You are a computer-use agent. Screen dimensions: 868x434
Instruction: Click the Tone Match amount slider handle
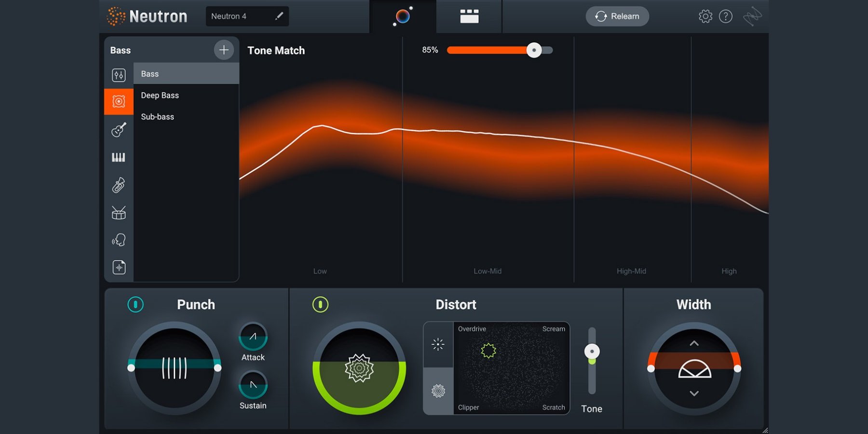pos(534,50)
